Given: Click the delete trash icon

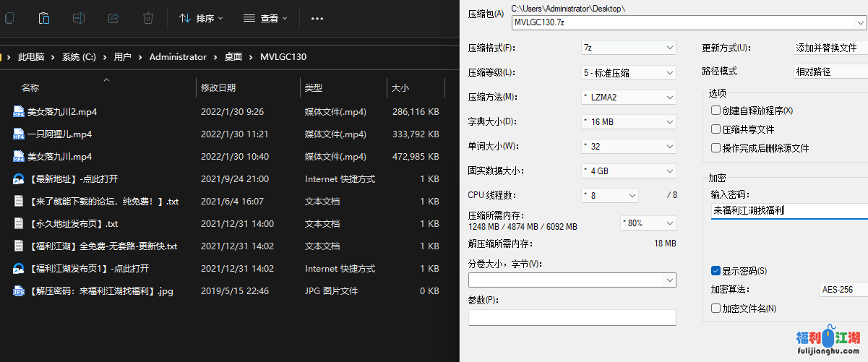Looking at the screenshot, I should (x=148, y=18).
